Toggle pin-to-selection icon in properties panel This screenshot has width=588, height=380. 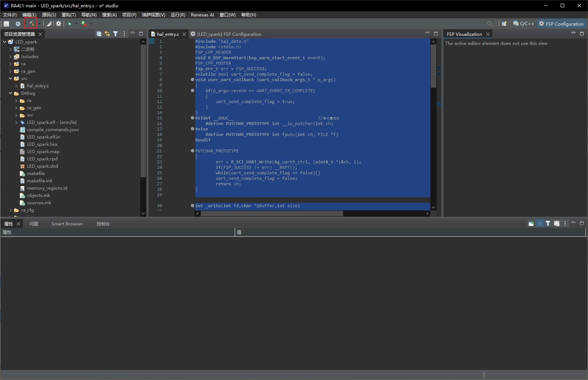(x=531, y=224)
